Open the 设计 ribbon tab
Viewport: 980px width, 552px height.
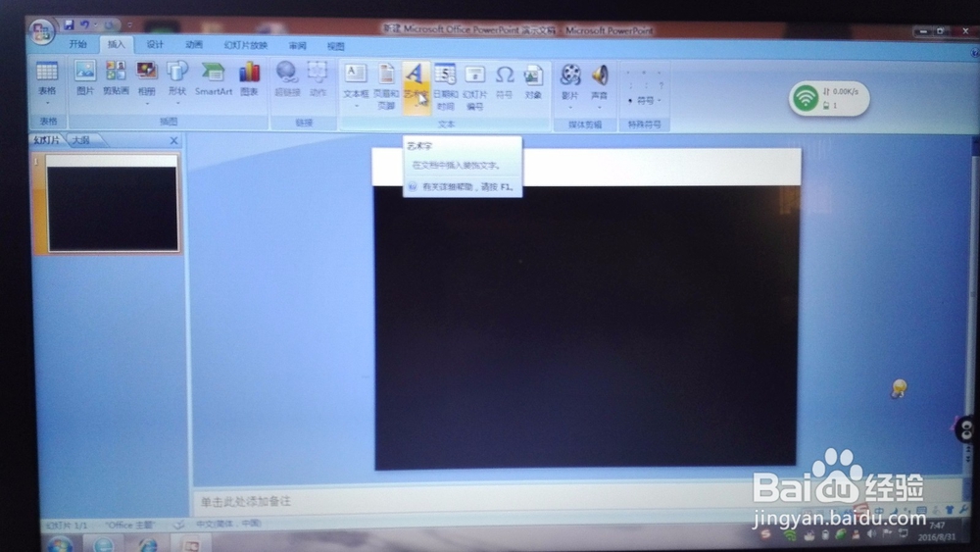155,44
